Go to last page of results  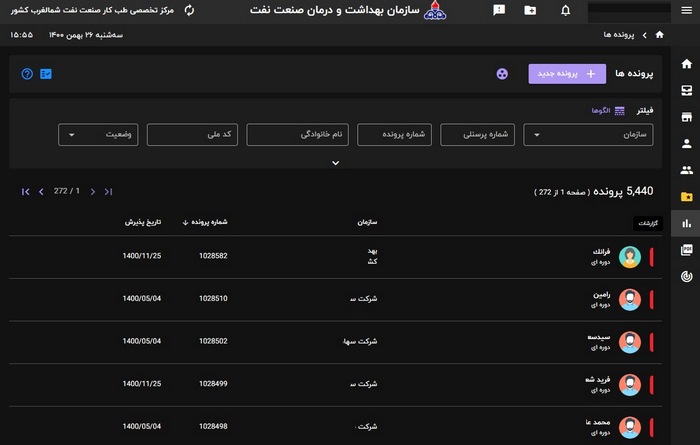(108, 191)
